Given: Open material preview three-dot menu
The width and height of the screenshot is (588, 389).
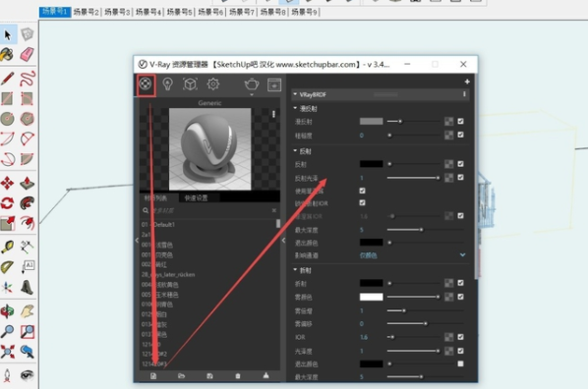Looking at the screenshot, I should 273,114.
